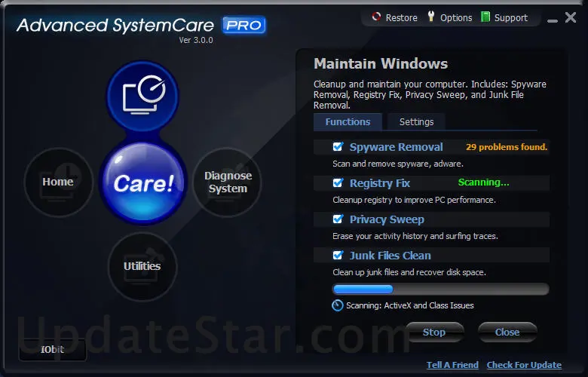The width and height of the screenshot is (588, 377).
Task: Open Diagnose System circle button
Action: coord(228,182)
